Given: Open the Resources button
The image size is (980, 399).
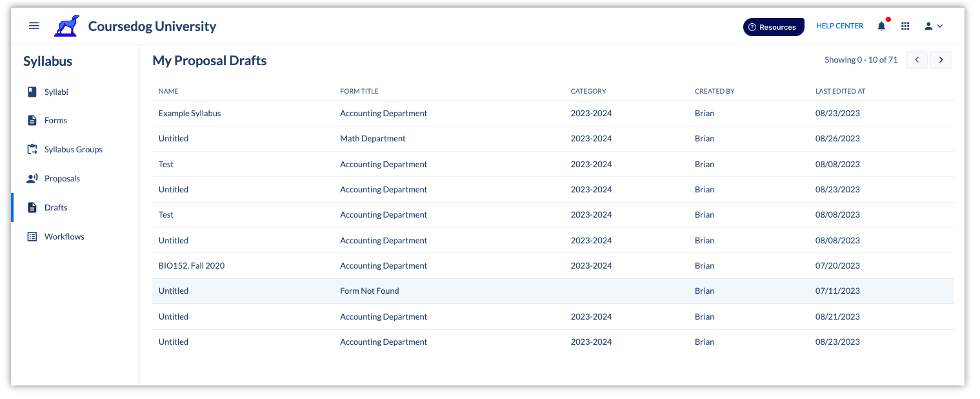Looking at the screenshot, I should tap(774, 26).
